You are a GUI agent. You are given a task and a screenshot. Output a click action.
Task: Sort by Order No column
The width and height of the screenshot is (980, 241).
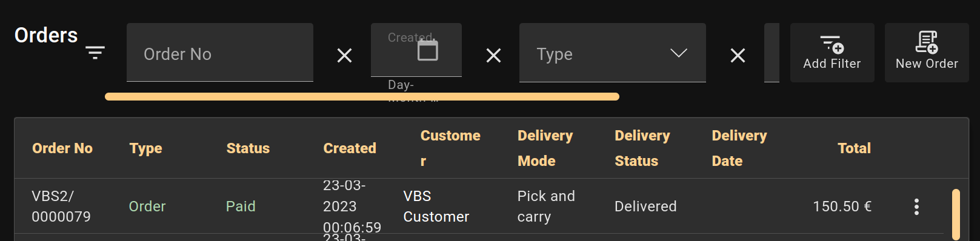[62, 148]
